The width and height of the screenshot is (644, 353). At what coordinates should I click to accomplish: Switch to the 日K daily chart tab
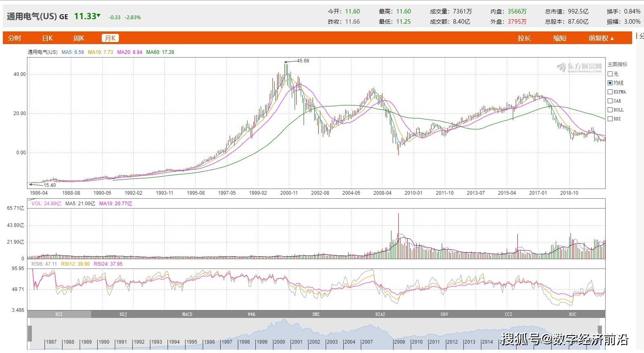pos(47,38)
